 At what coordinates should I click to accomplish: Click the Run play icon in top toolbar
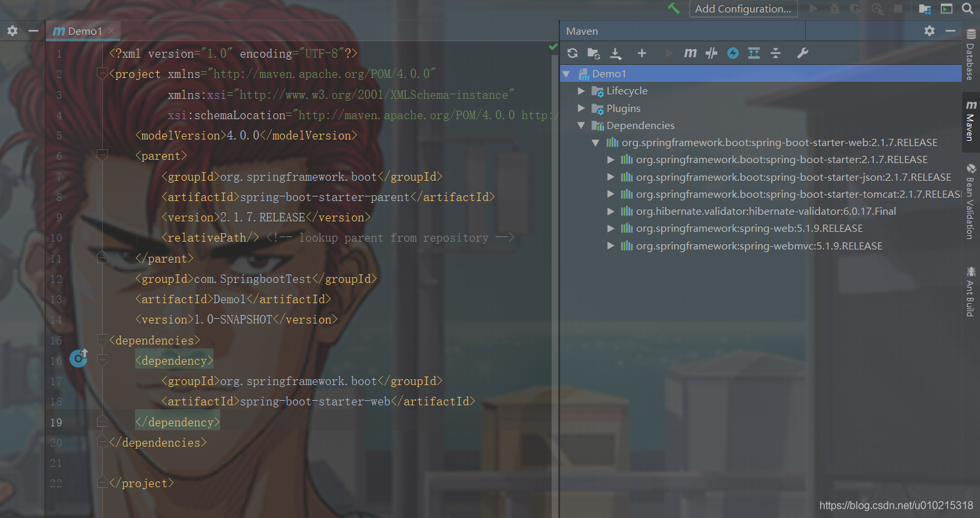tap(814, 9)
